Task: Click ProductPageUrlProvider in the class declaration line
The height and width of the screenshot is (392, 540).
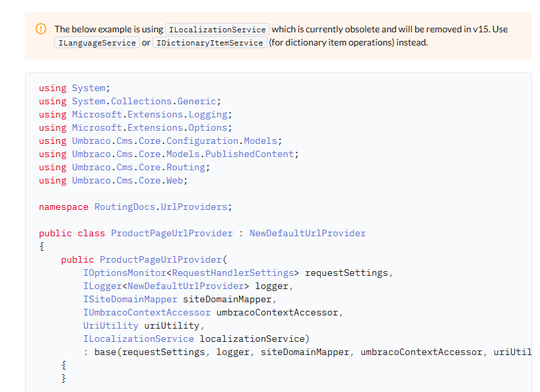Action: pyautogui.click(x=172, y=233)
